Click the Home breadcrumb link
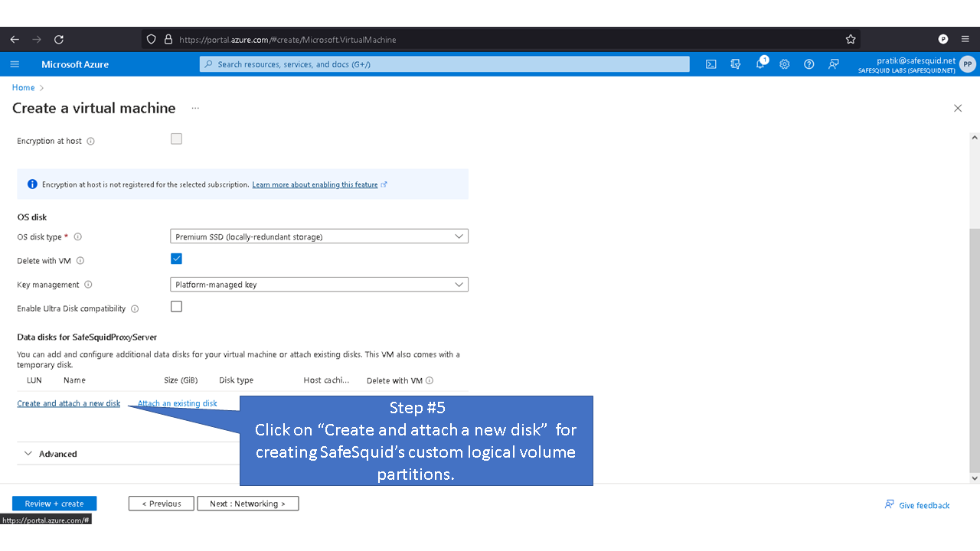 pyautogui.click(x=24, y=87)
